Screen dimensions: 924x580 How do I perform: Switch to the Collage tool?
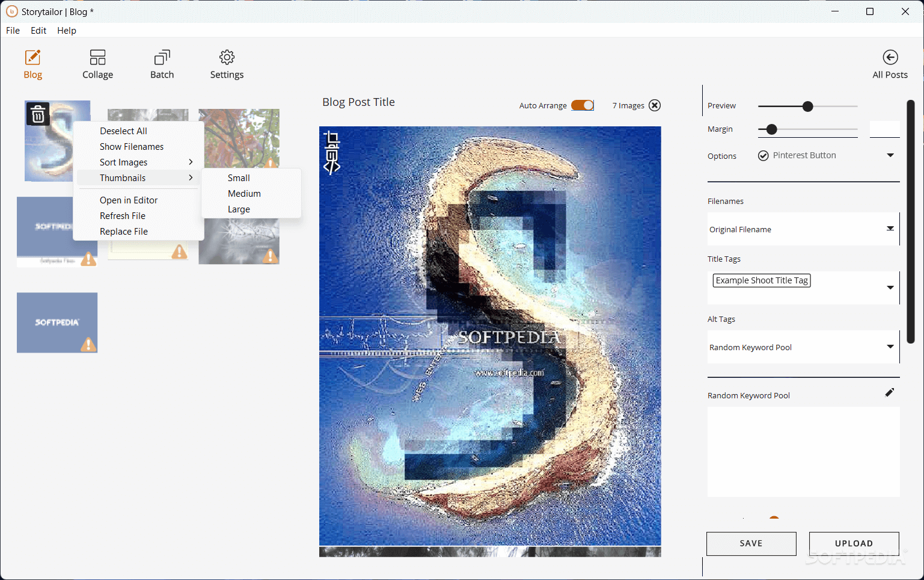97,65
